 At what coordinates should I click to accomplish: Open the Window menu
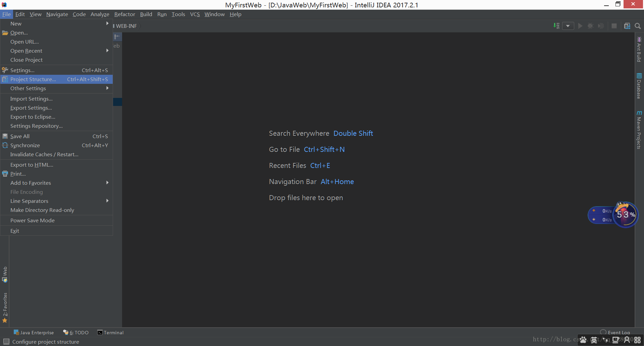[x=214, y=14]
